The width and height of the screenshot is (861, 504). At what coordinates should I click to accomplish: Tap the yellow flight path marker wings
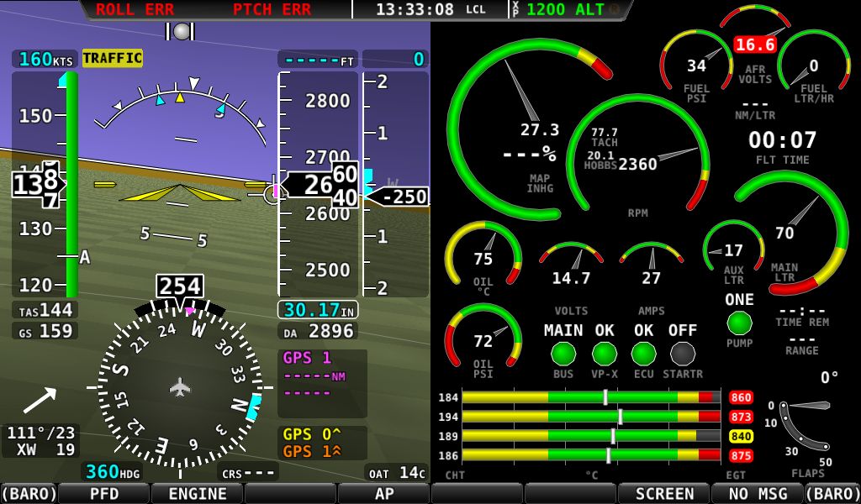pyautogui.click(x=180, y=192)
